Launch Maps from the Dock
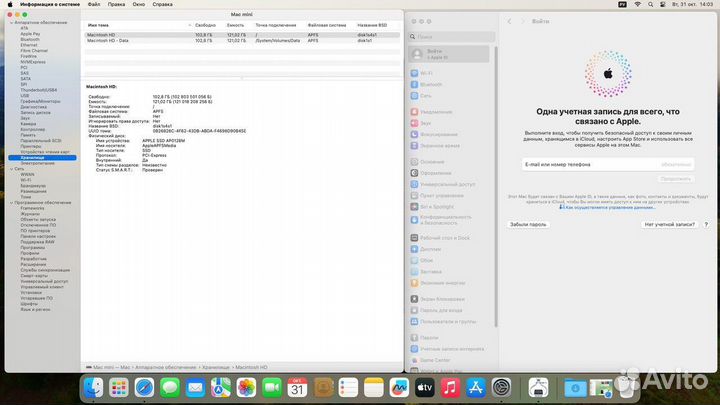 221,388
